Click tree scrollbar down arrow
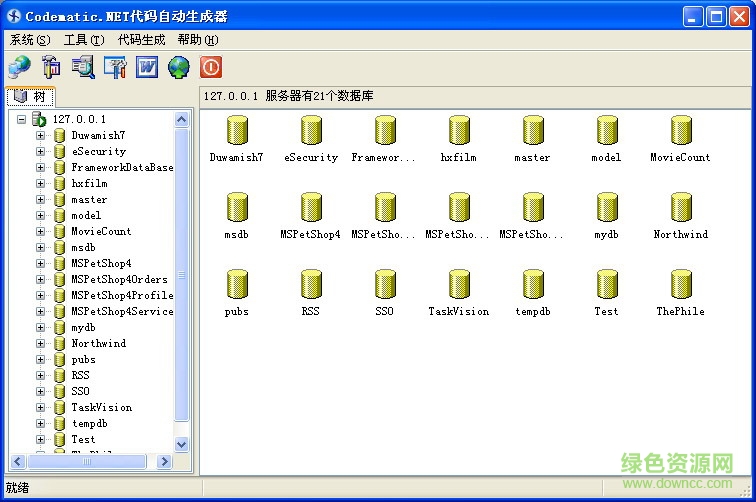 (182, 444)
